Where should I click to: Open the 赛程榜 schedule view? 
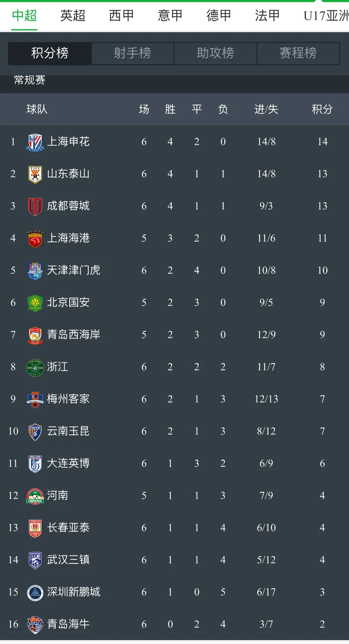coord(298,53)
